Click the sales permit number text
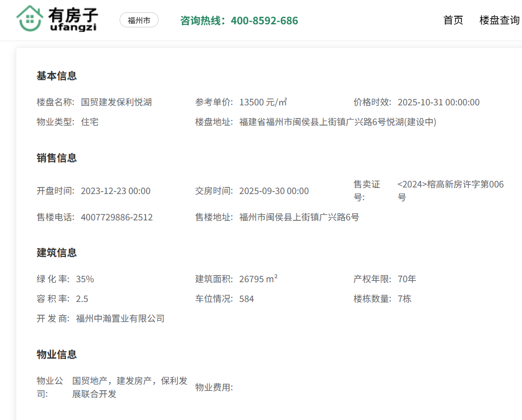The height and width of the screenshot is (420, 522). click(450, 190)
